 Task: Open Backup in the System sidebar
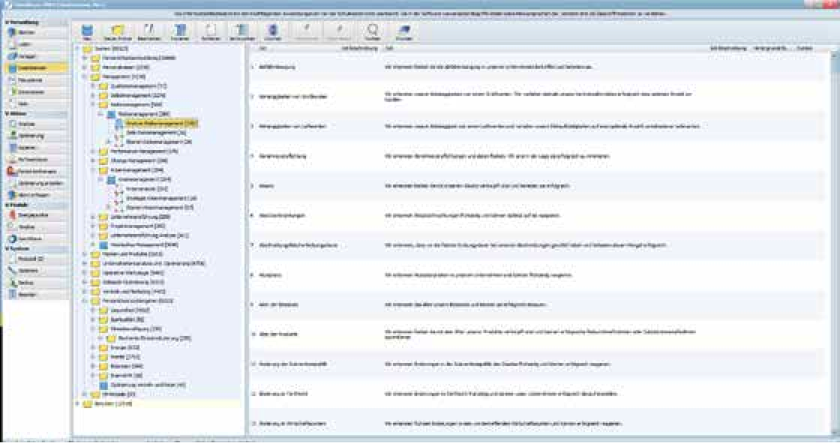pyautogui.click(x=28, y=283)
